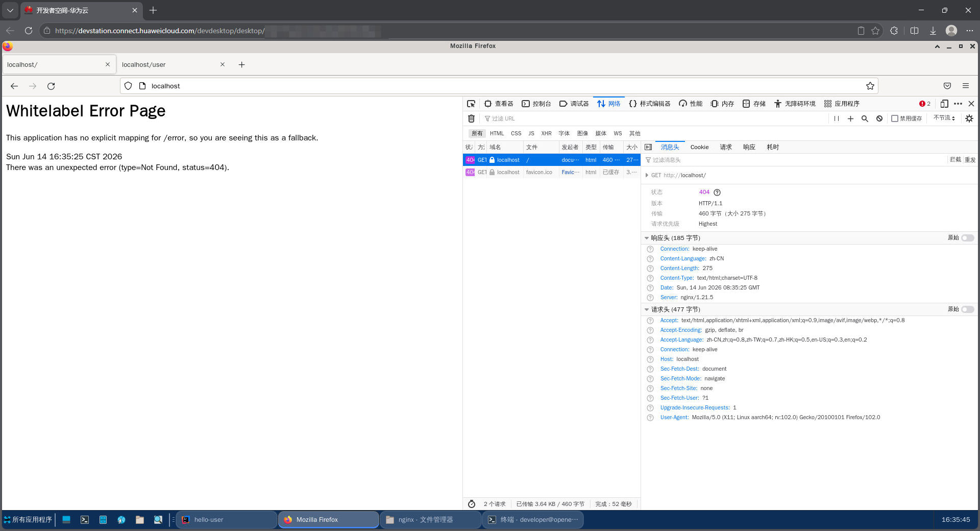The image size is (980, 531).
Task: Activate the element picker icon in devtools
Action: (x=471, y=104)
